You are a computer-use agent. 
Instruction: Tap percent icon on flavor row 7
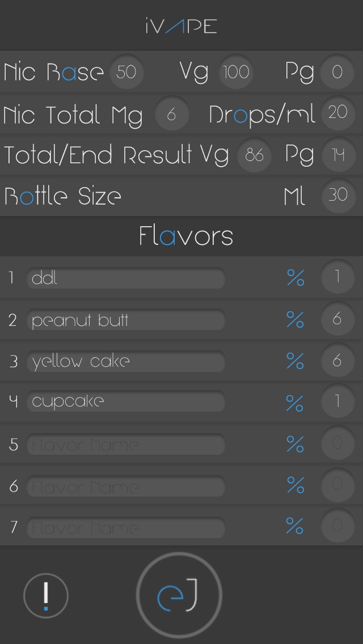click(x=295, y=527)
